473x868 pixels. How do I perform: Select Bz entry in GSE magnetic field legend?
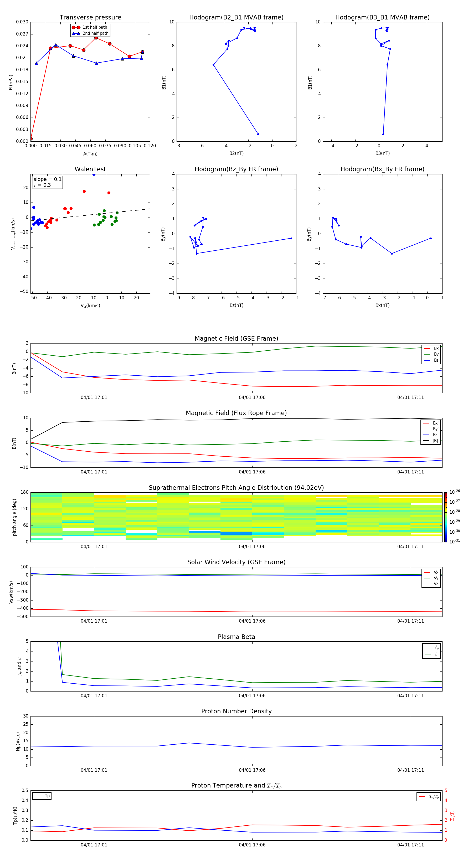pos(431,360)
